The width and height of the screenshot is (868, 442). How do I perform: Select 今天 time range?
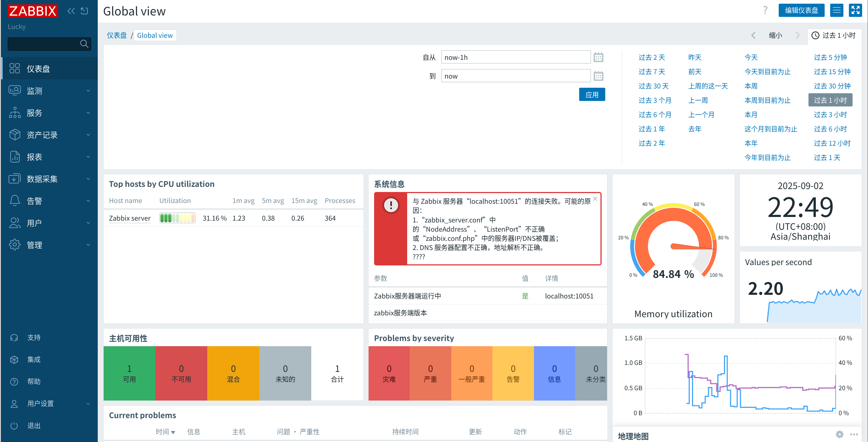(x=751, y=57)
